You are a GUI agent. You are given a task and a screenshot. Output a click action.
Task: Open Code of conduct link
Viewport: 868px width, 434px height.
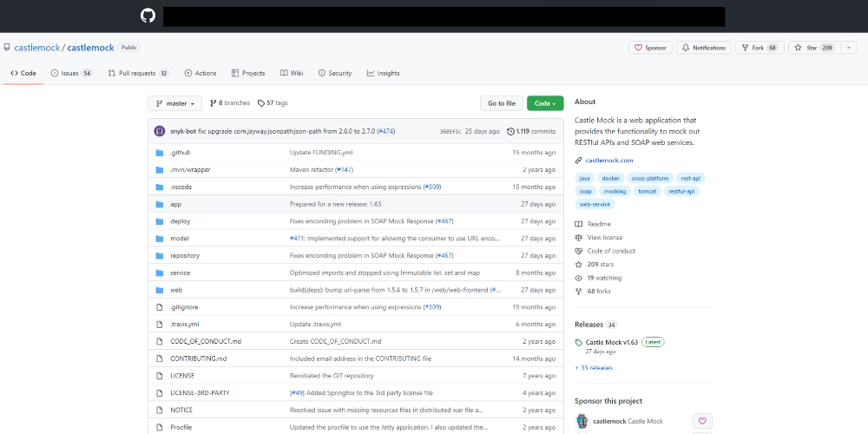click(611, 252)
